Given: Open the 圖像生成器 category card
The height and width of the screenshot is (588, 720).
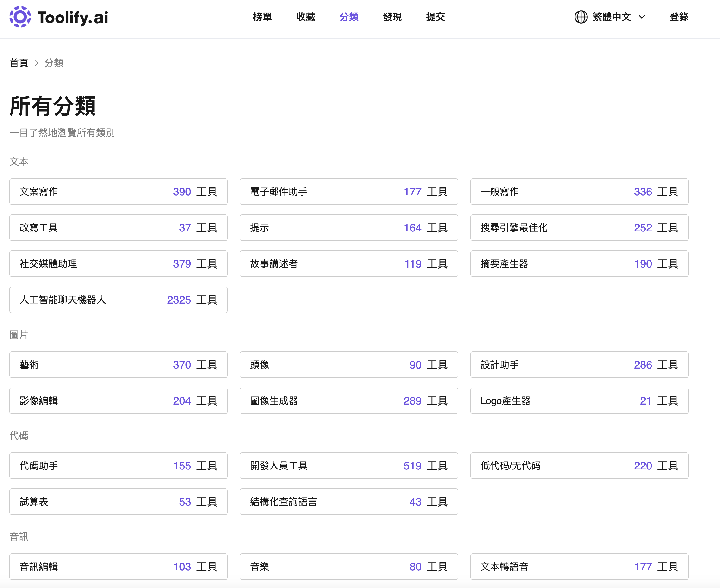Looking at the screenshot, I should coord(349,401).
